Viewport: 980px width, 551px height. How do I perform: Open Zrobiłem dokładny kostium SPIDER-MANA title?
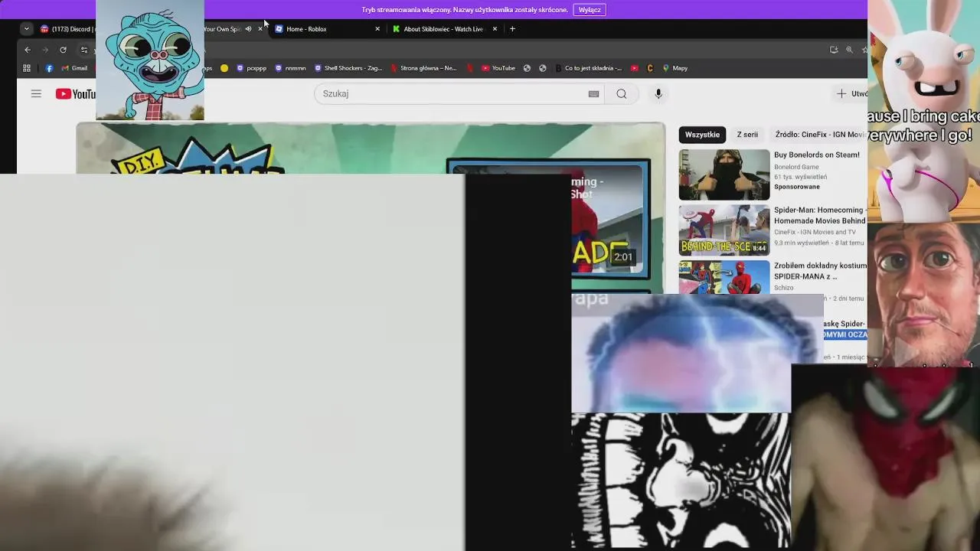[x=820, y=271]
